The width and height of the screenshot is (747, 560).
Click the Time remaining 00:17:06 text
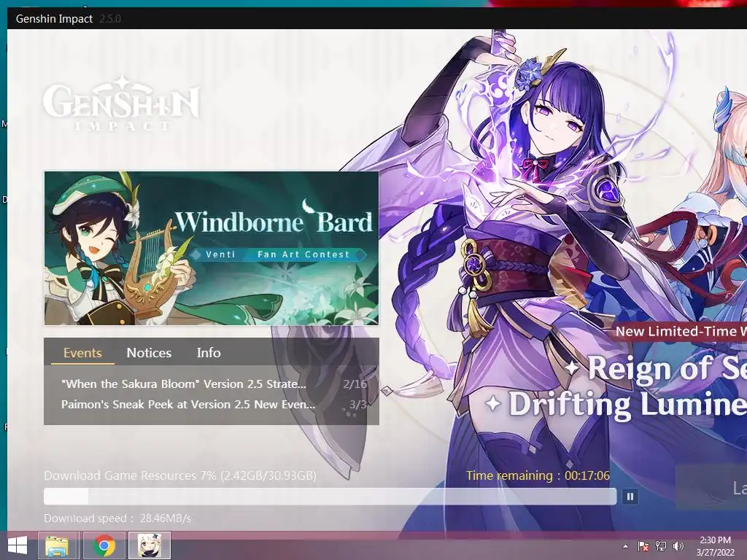tap(538, 475)
